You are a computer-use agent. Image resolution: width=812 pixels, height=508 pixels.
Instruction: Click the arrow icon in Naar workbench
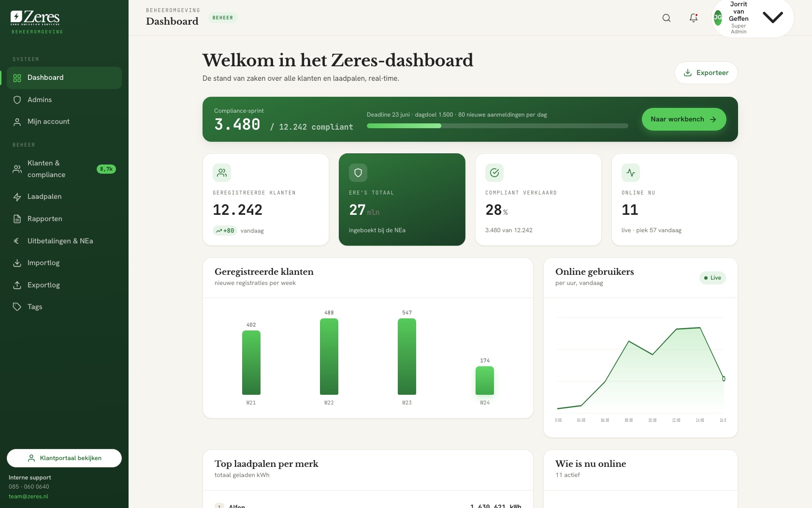pyautogui.click(x=713, y=120)
